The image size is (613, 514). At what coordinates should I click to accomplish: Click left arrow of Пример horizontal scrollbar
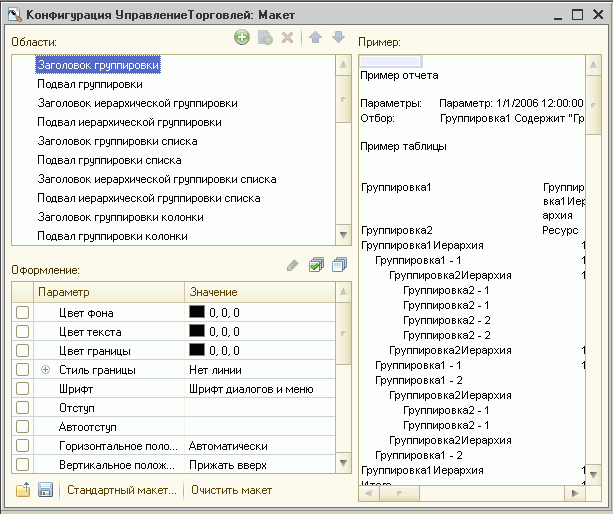pos(369,493)
